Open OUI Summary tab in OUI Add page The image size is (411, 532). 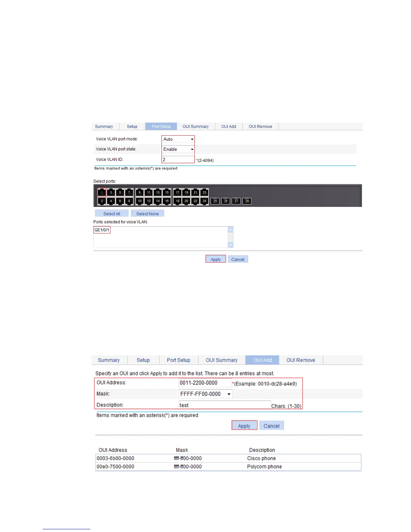(222, 360)
